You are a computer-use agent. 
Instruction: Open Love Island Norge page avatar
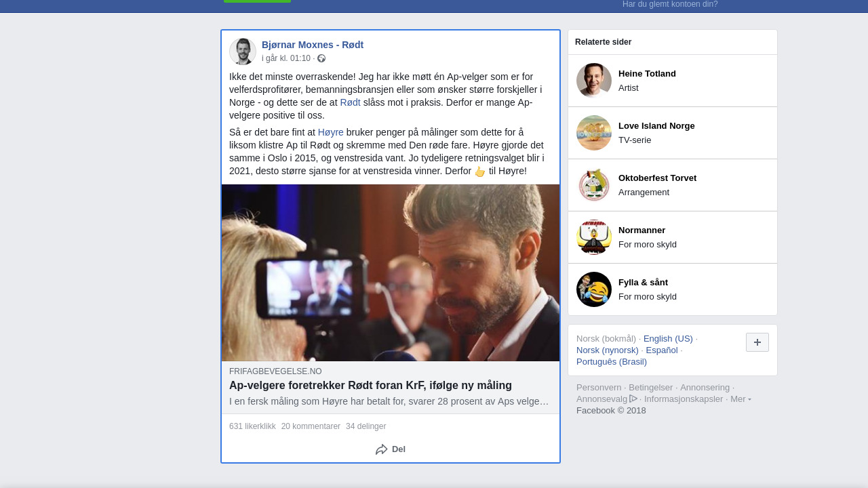(x=594, y=133)
